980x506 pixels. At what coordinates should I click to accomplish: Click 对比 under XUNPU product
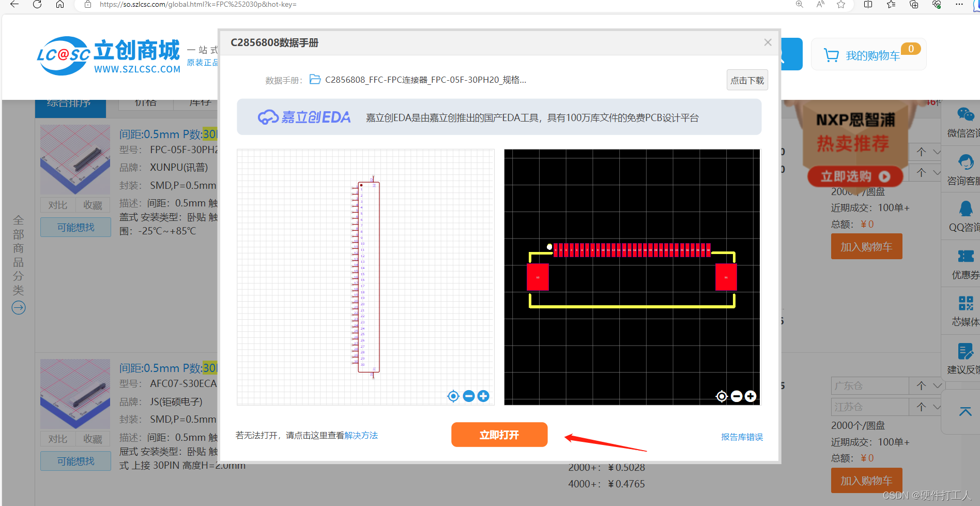coord(58,205)
